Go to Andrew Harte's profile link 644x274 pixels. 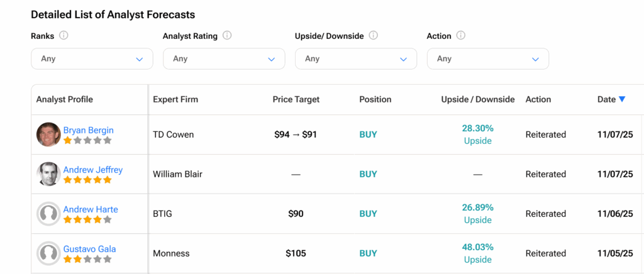(x=91, y=209)
